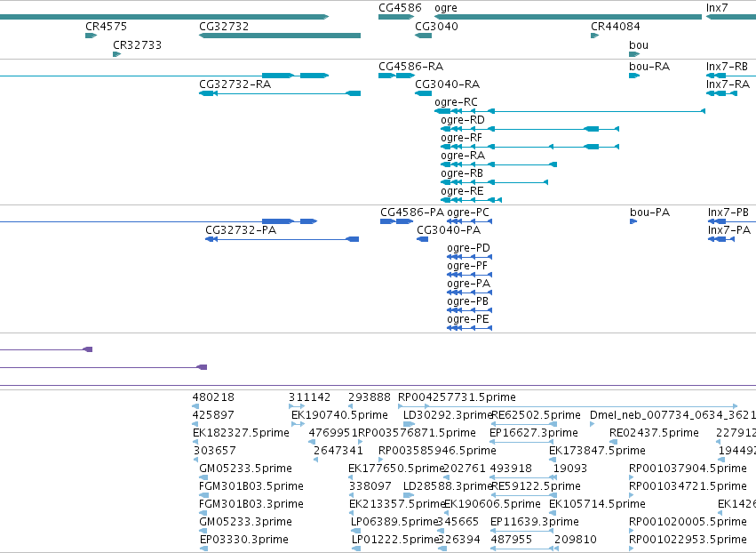
Task: Select the CG32732 gene label
Action: click(224, 26)
